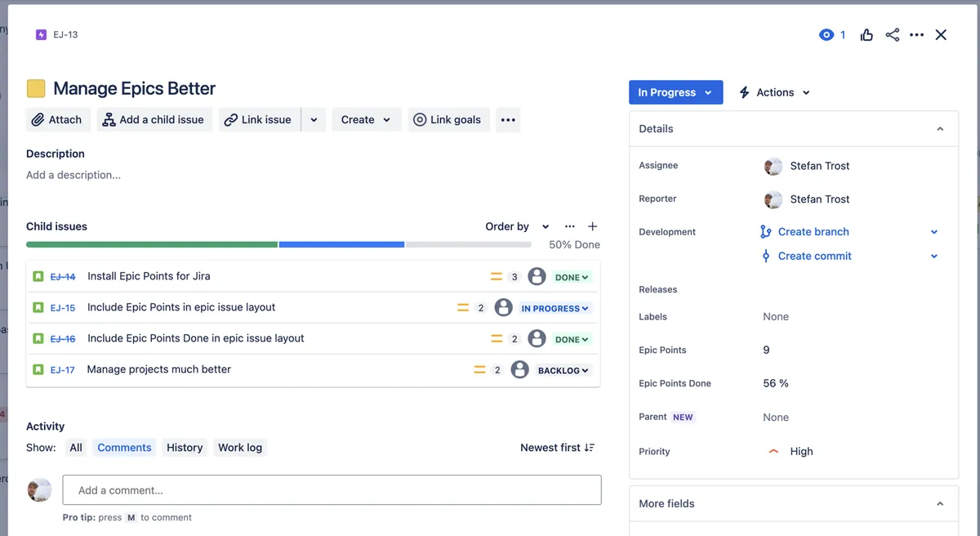
Task: Click the Epic Points Done value 56 %
Action: 776,383
